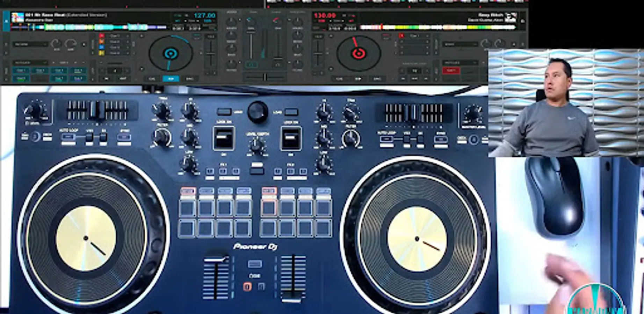The height and width of the screenshot is (314, 644).
Task: Click the blue left deck jog wheel
Action: pos(171,54)
